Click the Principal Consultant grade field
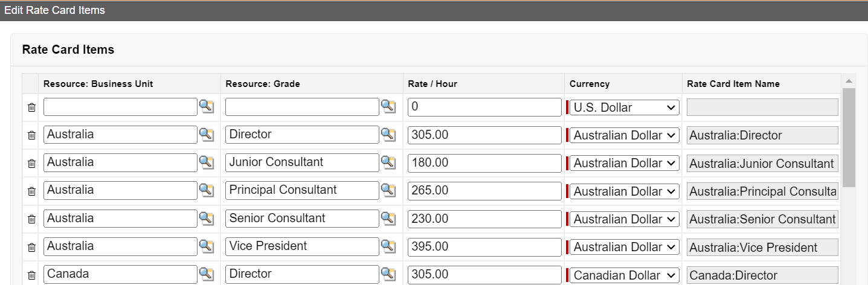 point(302,190)
